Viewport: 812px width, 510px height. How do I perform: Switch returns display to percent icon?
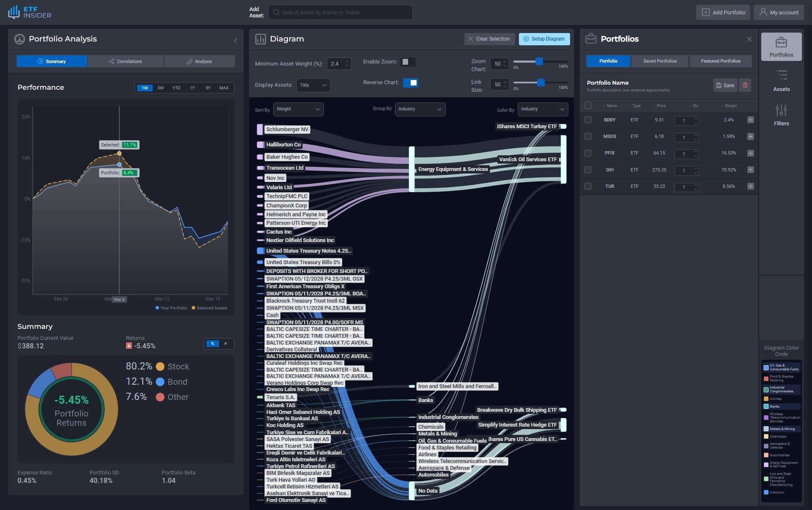212,344
